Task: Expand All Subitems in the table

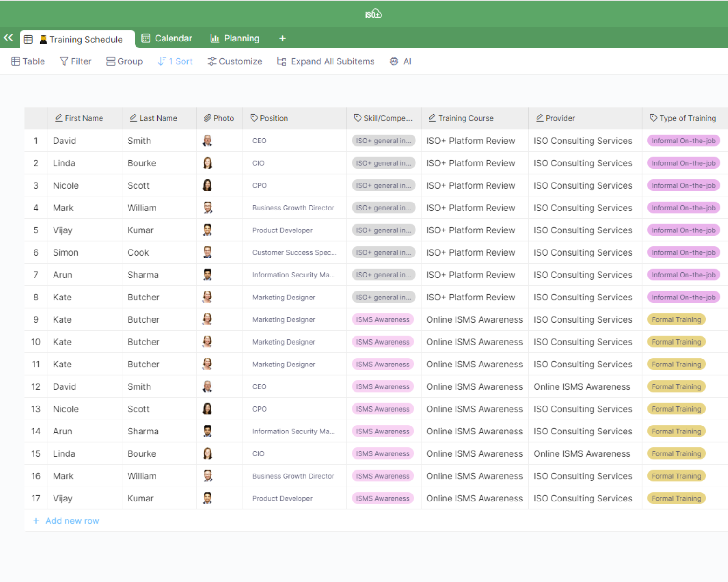Action: [x=326, y=61]
